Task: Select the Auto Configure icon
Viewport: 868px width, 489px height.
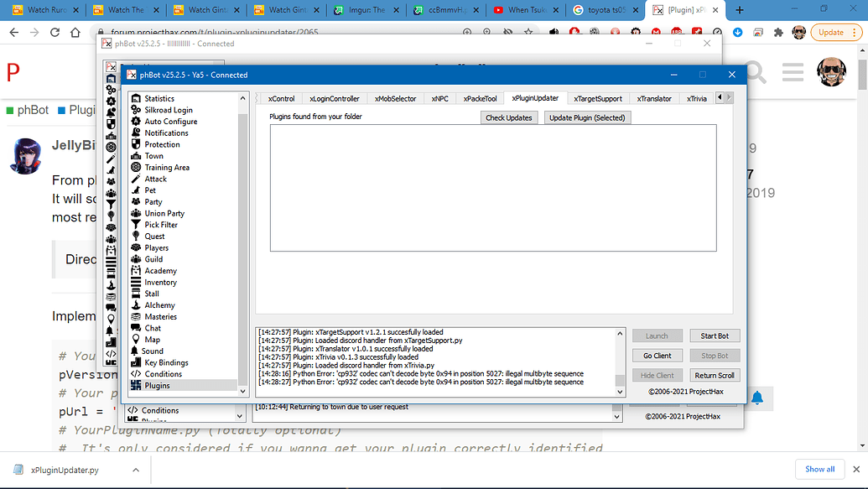Action: click(168, 121)
